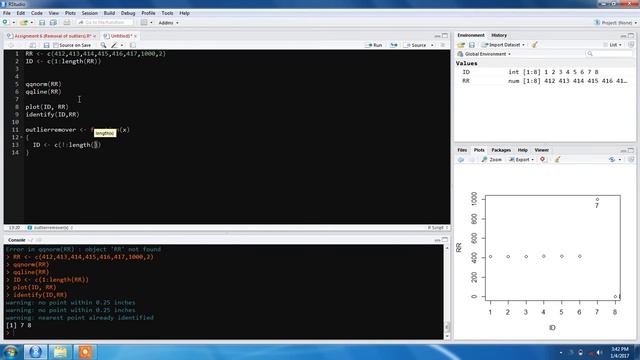Run the current line with Run button

[374, 45]
